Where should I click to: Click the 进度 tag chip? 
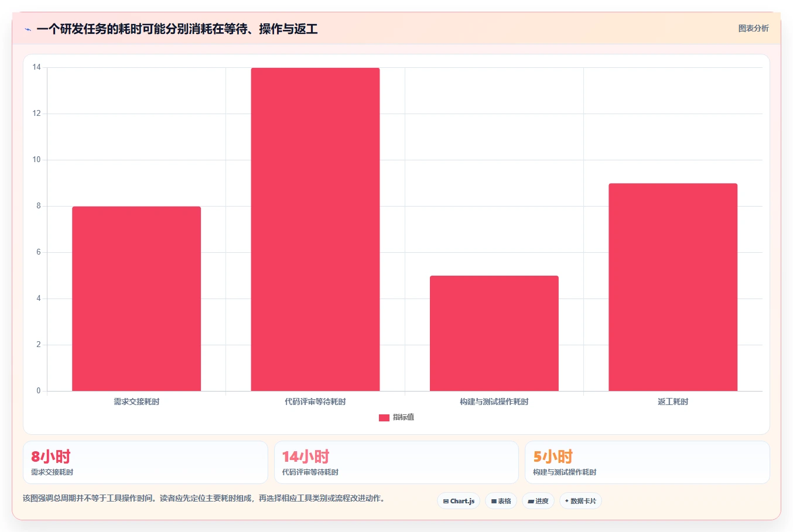pyautogui.click(x=538, y=501)
